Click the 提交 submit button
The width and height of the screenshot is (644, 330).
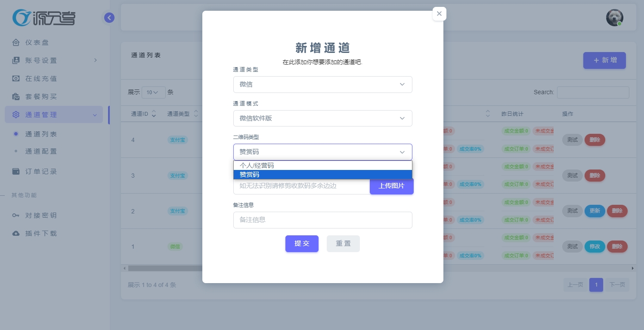(302, 244)
